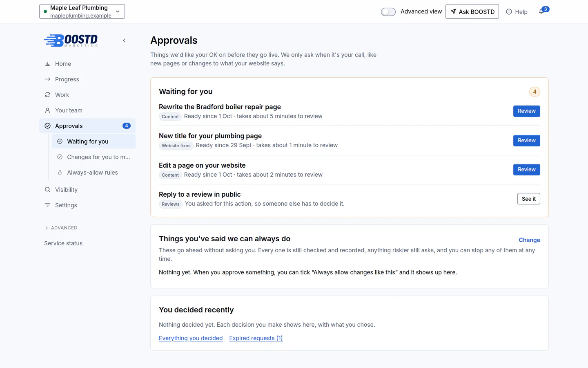The width and height of the screenshot is (588, 368).
Task: Click the Change link for always-allowed things
Action: (x=529, y=240)
